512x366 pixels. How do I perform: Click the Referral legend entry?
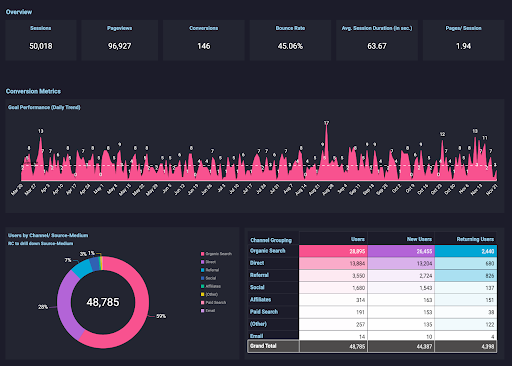(210, 270)
